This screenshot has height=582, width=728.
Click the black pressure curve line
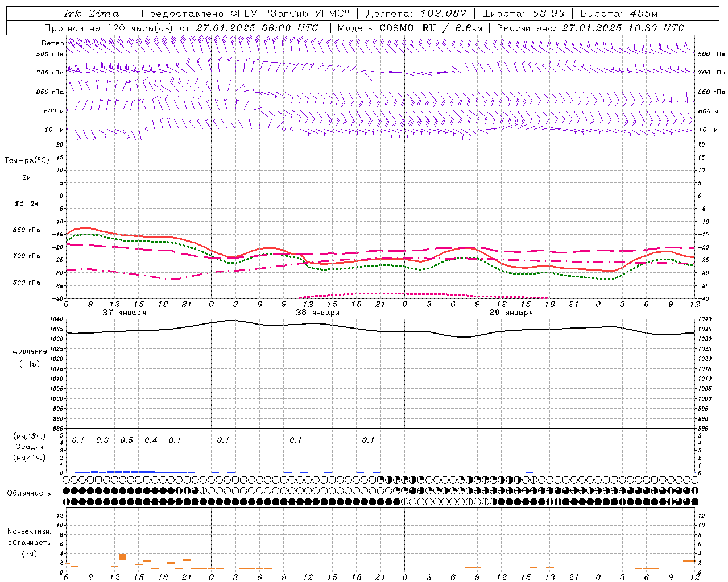tap(380, 330)
